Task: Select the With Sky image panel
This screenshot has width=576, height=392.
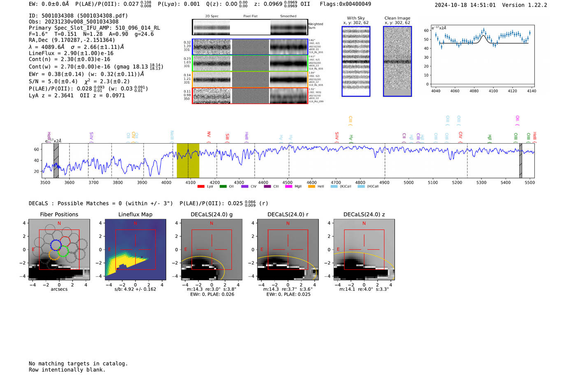Action: pos(356,61)
